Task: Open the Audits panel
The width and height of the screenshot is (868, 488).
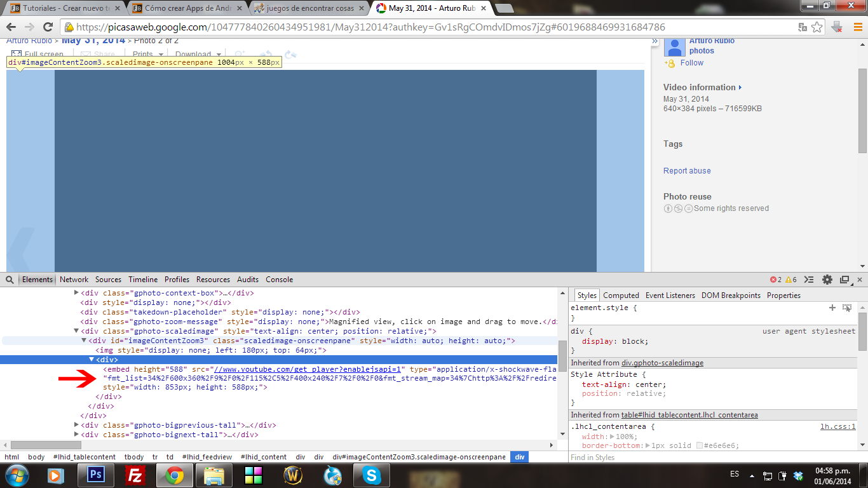Action: coord(248,280)
